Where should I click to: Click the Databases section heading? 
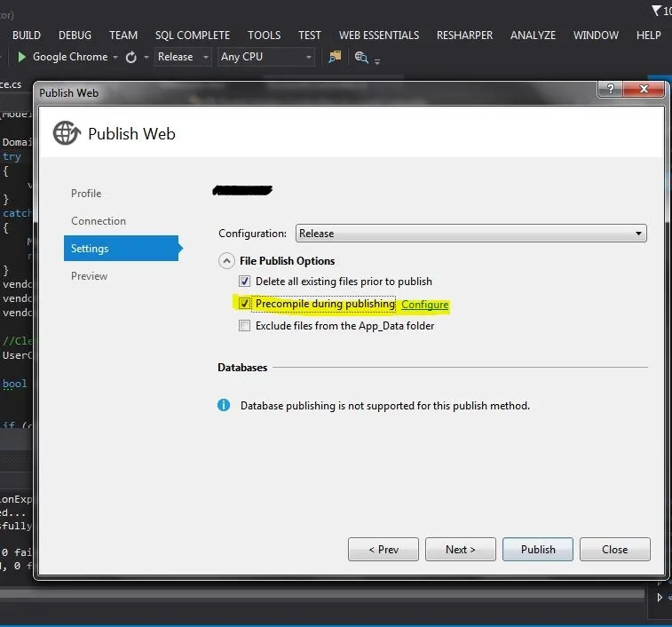(x=242, y=368)
